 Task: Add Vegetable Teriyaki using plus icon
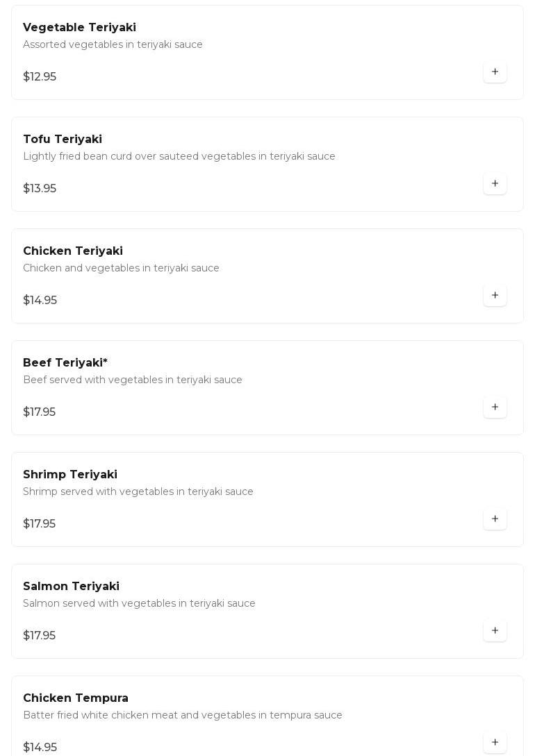[495, 72]
